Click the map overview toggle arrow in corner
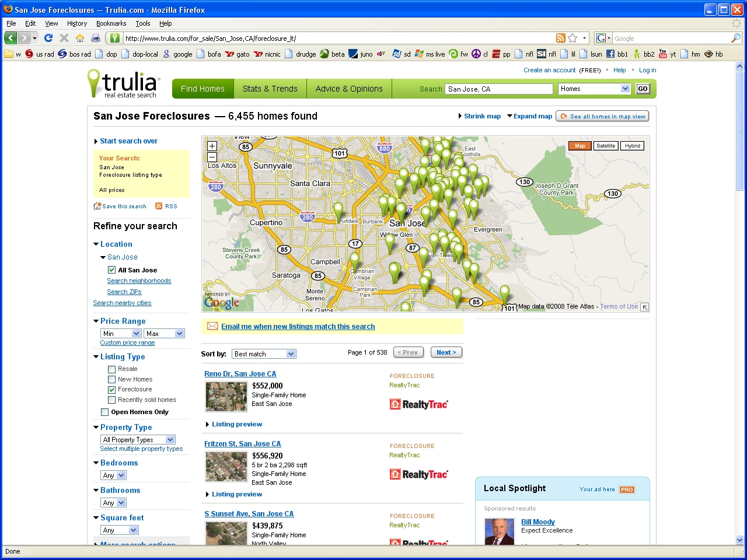 coord(644,307)
